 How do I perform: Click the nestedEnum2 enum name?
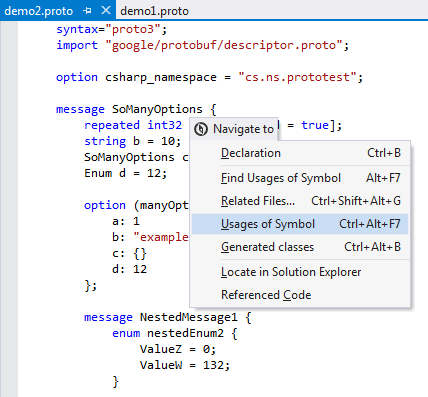coord(189,333)
